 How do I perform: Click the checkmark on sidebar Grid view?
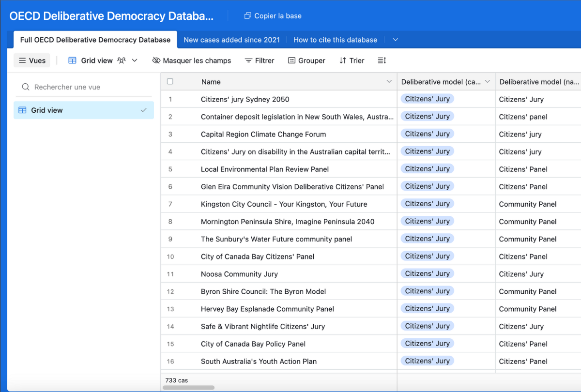click(x=143, y=110)
